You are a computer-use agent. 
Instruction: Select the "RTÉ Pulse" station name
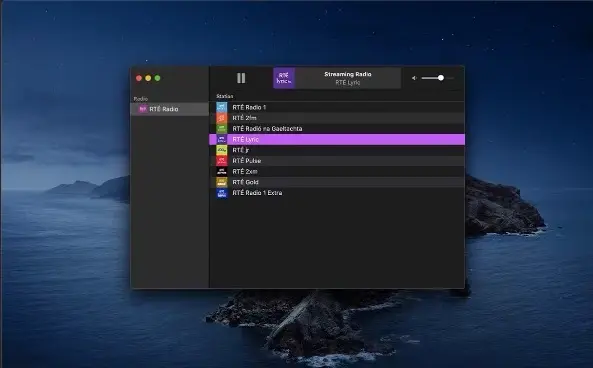click(x=247, y=161)
